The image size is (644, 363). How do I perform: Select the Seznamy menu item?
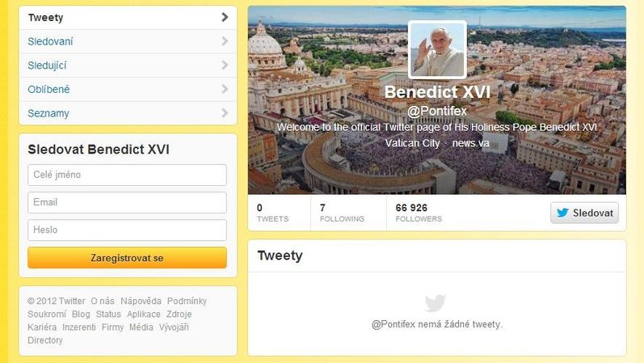coord(128,113)
